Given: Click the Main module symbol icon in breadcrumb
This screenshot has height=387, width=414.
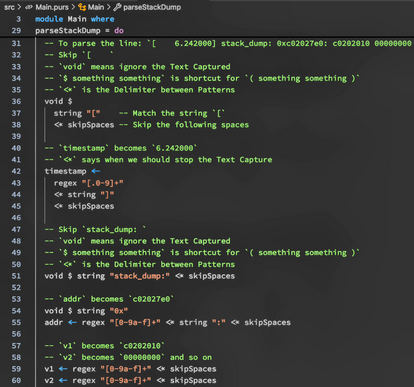Looking at the screenshot, I should tap(82, 7).
